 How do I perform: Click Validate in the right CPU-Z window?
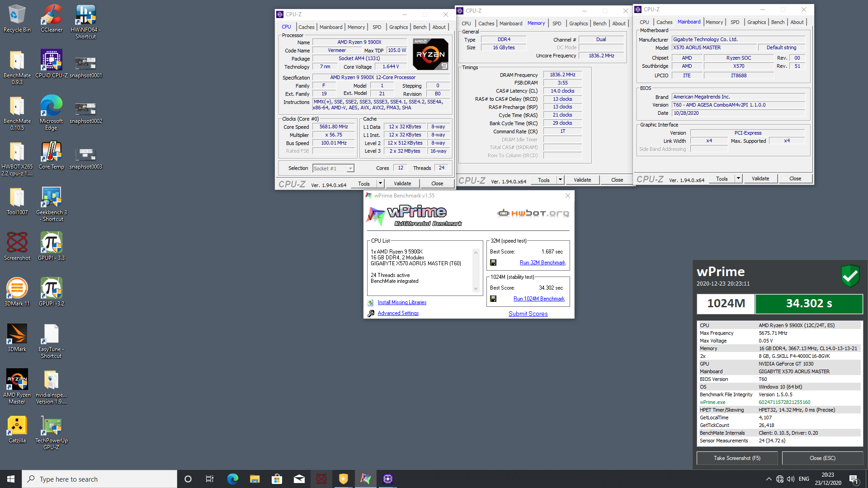(x=760, y=179)
